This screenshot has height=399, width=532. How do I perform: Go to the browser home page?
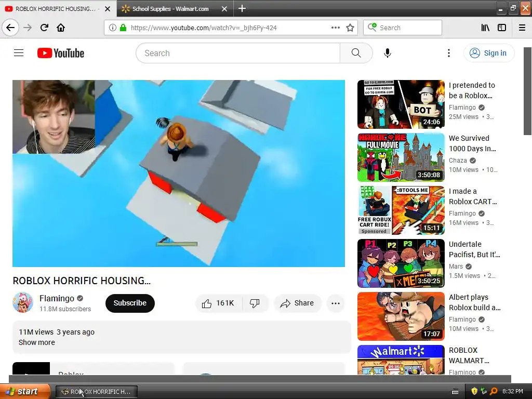point(61,28)
